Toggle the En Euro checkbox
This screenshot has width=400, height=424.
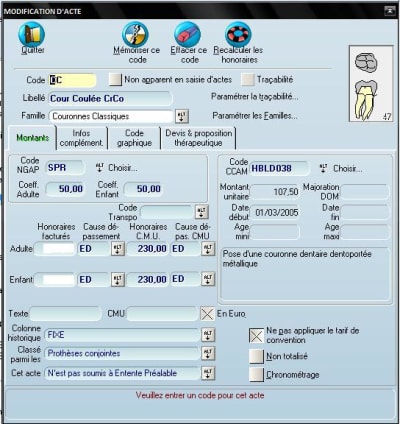207,314
